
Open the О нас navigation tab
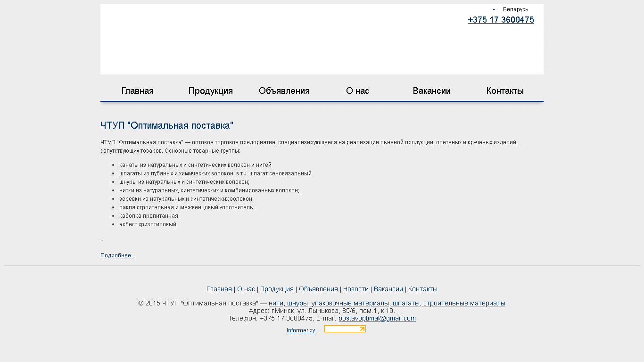click(358, 91)
